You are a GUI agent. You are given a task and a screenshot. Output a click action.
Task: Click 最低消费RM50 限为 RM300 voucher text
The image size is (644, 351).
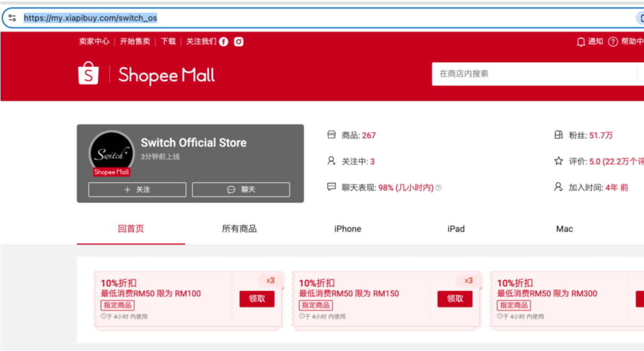547,294
